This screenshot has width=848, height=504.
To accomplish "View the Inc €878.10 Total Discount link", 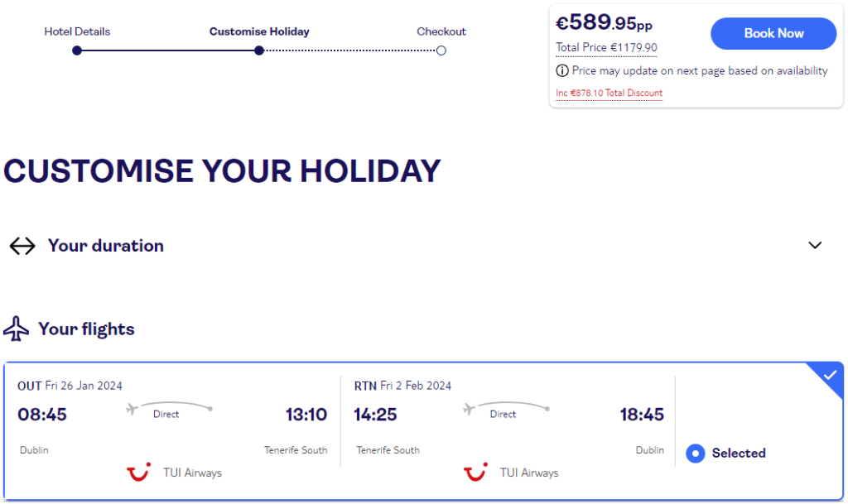I will click(609, 93).
